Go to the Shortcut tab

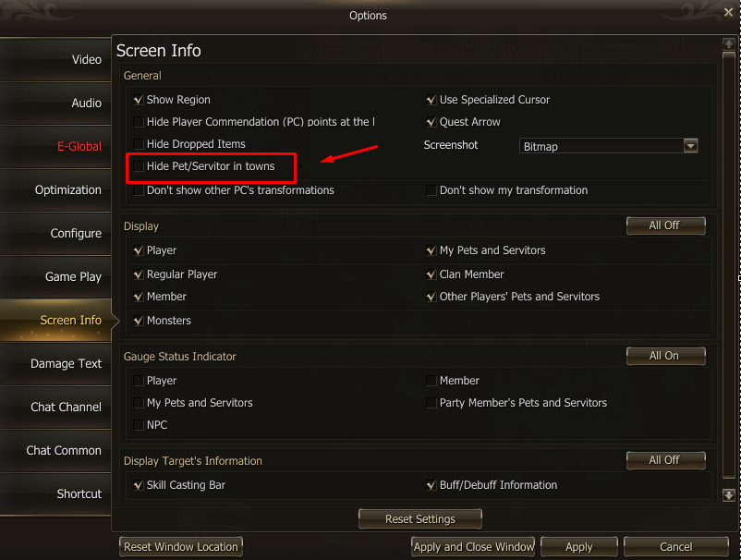(x=55, y=493)
